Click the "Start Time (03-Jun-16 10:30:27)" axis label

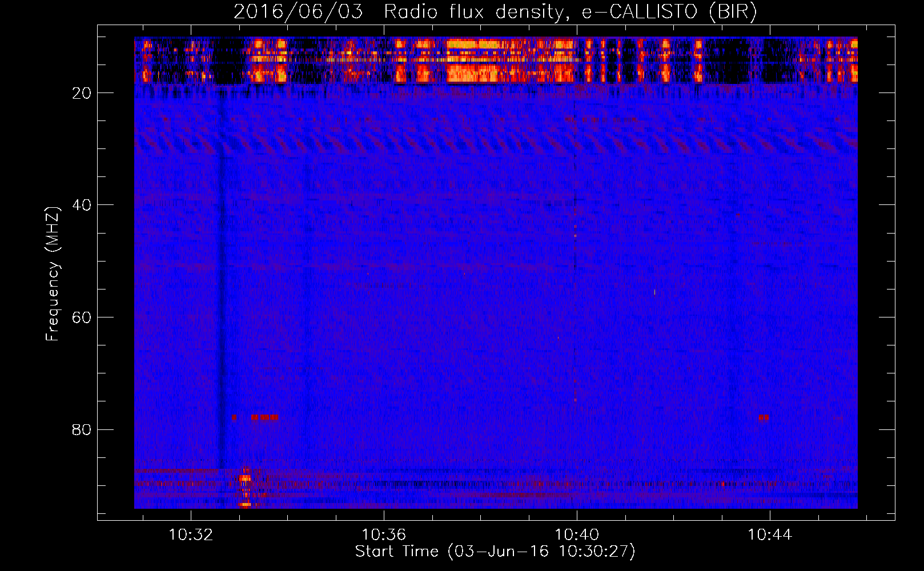495,552
